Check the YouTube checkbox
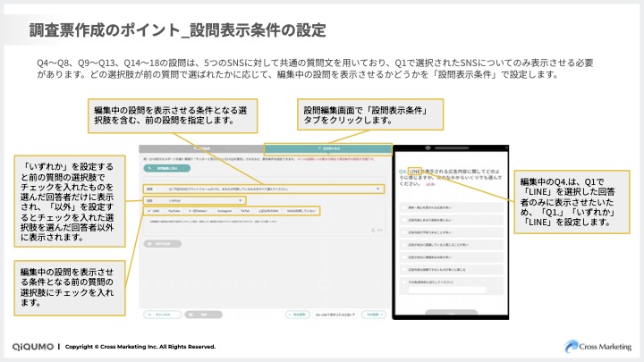Image resolution: width=644 pixels, height=362 pixels. tap(166, 211)
